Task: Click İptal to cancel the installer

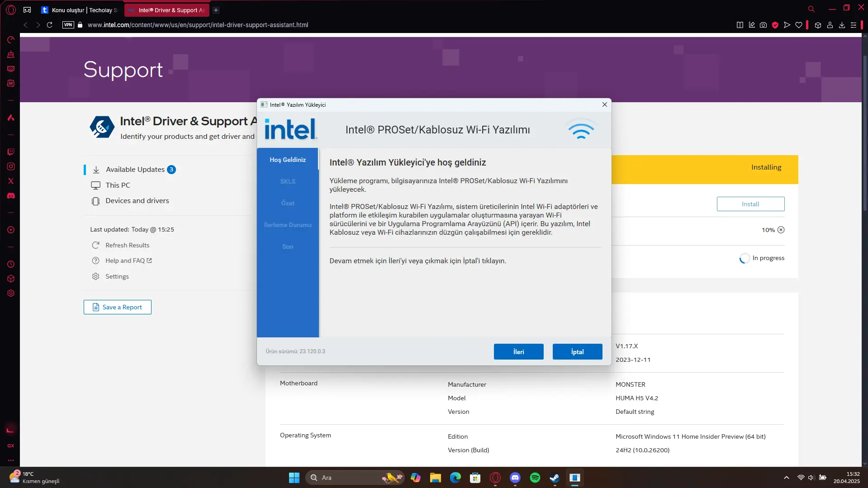Action: click(577, 352)
